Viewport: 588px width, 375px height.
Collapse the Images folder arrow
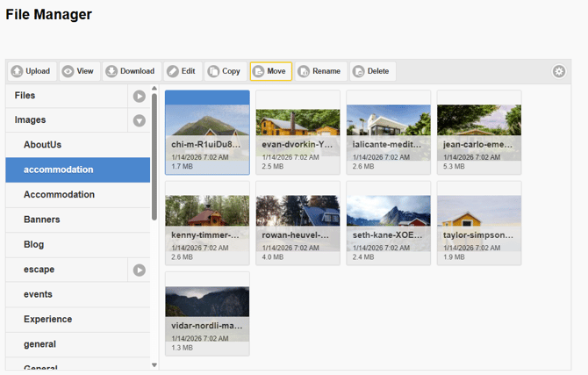tap(140, 121)
